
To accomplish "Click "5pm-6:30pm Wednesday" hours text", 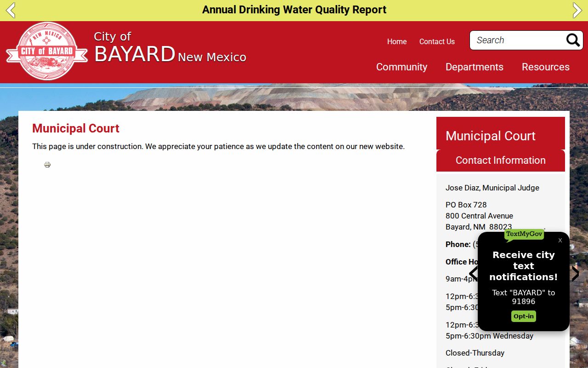I will (489, 336).
